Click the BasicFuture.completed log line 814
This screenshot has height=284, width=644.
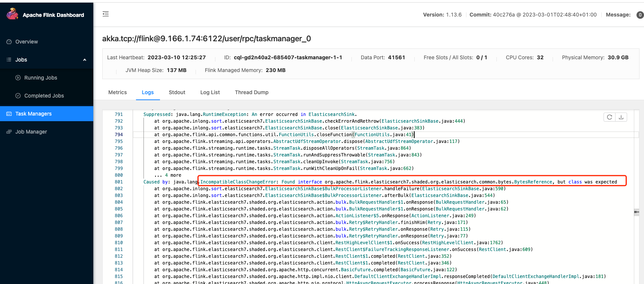pos(305,270)
